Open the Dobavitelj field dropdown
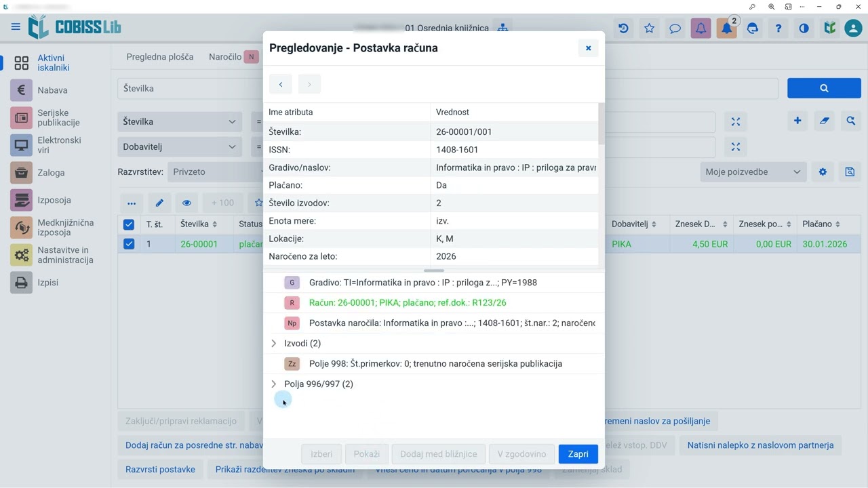 [x=180, y=146]
